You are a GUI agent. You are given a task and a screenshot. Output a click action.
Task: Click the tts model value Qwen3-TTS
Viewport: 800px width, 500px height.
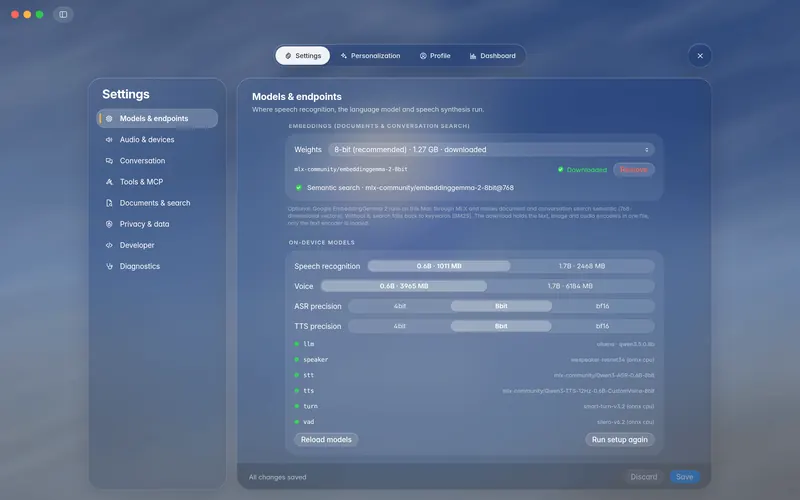pyautogui.click(x=578, y=391)
